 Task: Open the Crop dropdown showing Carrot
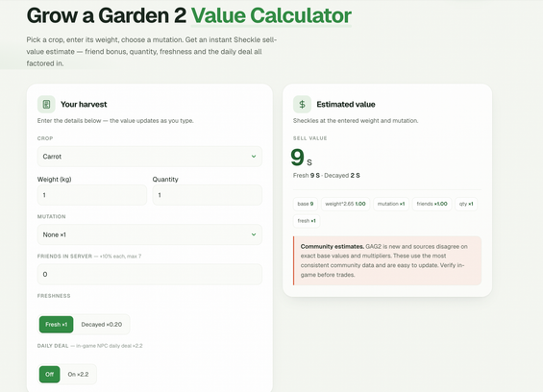pyautogui.click(x=150, y=157)
